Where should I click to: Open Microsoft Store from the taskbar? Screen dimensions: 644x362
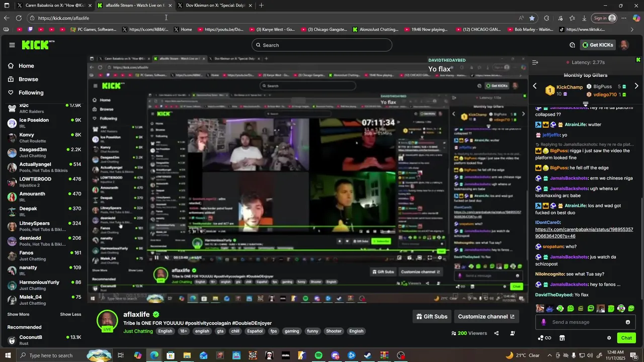171,355
